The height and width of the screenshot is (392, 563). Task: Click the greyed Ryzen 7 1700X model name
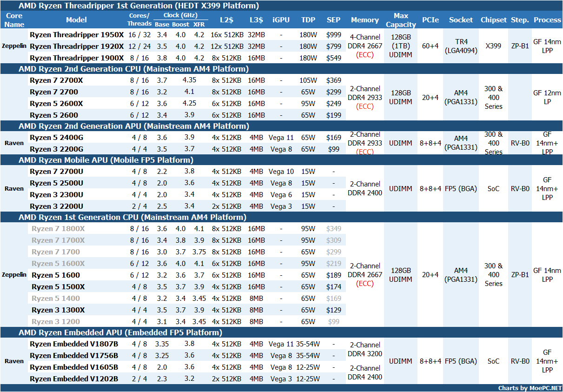tap(58, 240)
